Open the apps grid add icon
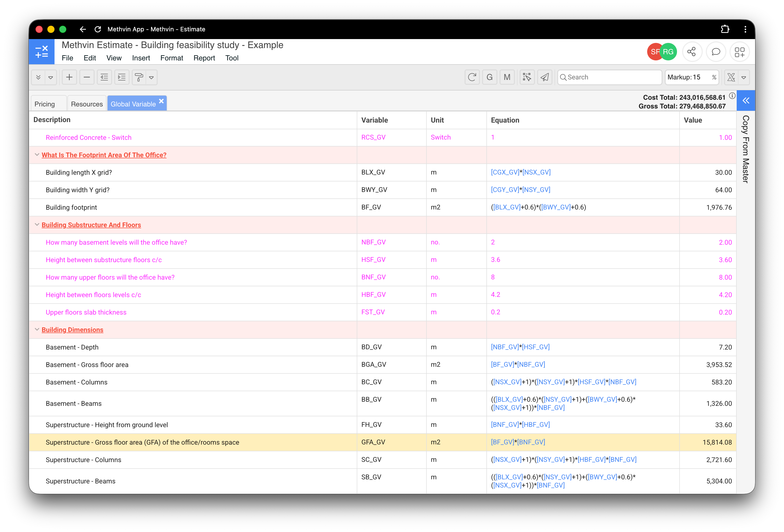 tap(740, 52)
